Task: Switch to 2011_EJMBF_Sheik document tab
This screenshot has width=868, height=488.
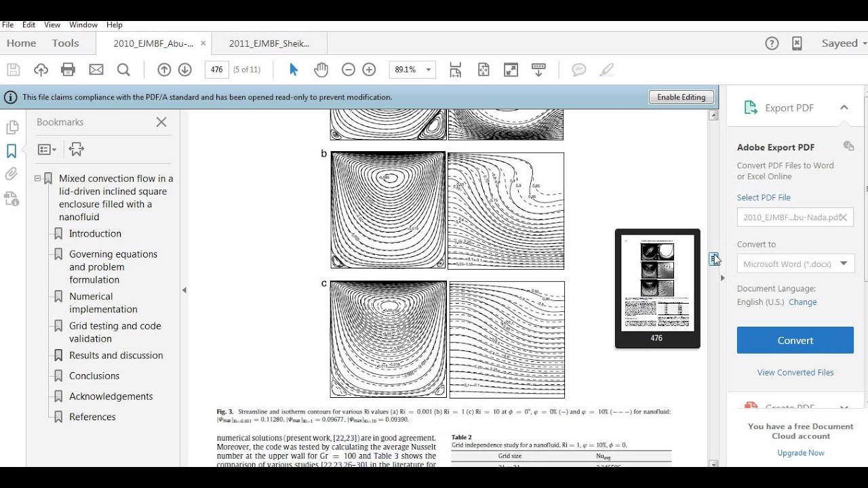Action: click(269, 43)
